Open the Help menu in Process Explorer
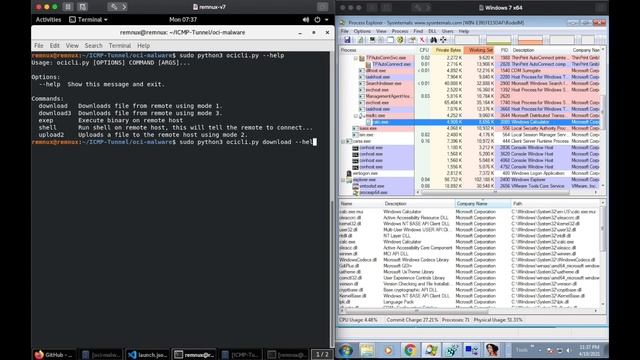Image resolution: width=640 pixels, height=360 pixels. pos(464,31)
